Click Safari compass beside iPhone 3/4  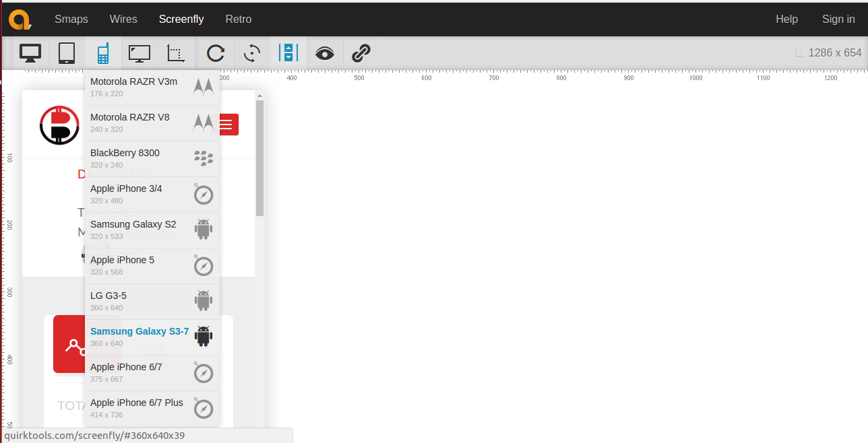pyautogui.click(x=204, y=195)
